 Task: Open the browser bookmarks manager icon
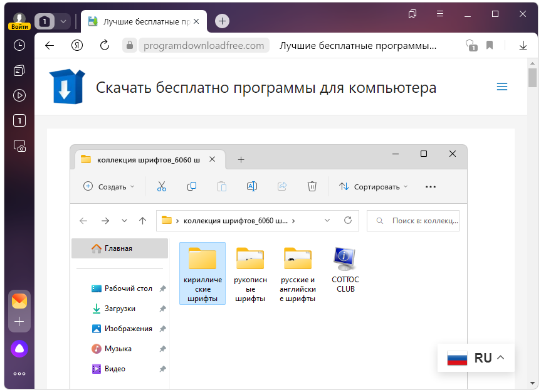(412, 14)
